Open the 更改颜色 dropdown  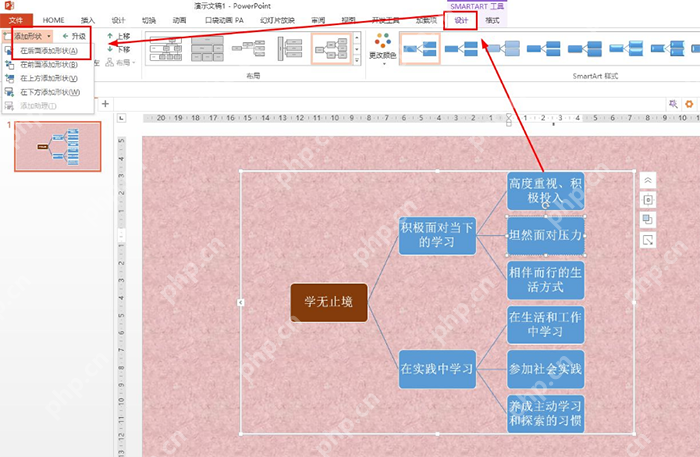(383, 49)
